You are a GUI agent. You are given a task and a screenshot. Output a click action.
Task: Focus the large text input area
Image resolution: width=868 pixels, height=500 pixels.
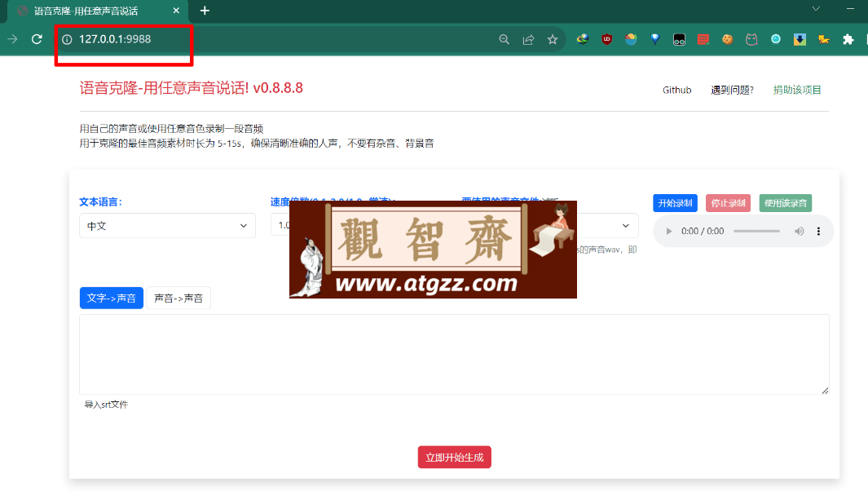[454, 354]
